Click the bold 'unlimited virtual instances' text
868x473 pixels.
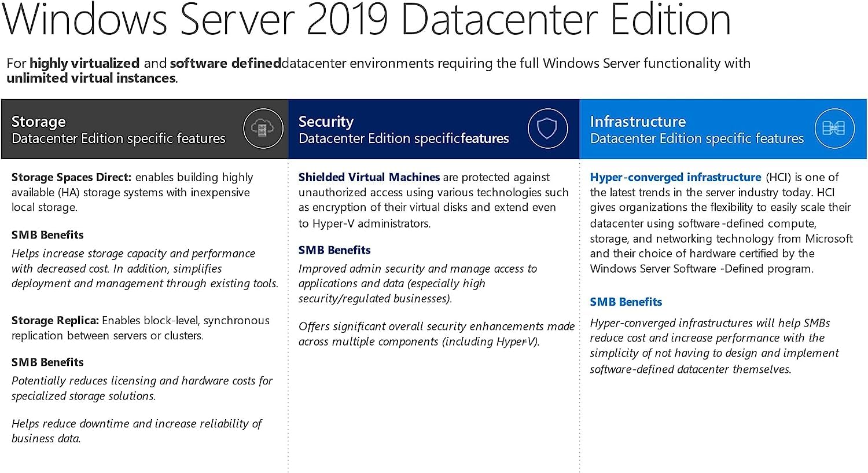point(91,78)
